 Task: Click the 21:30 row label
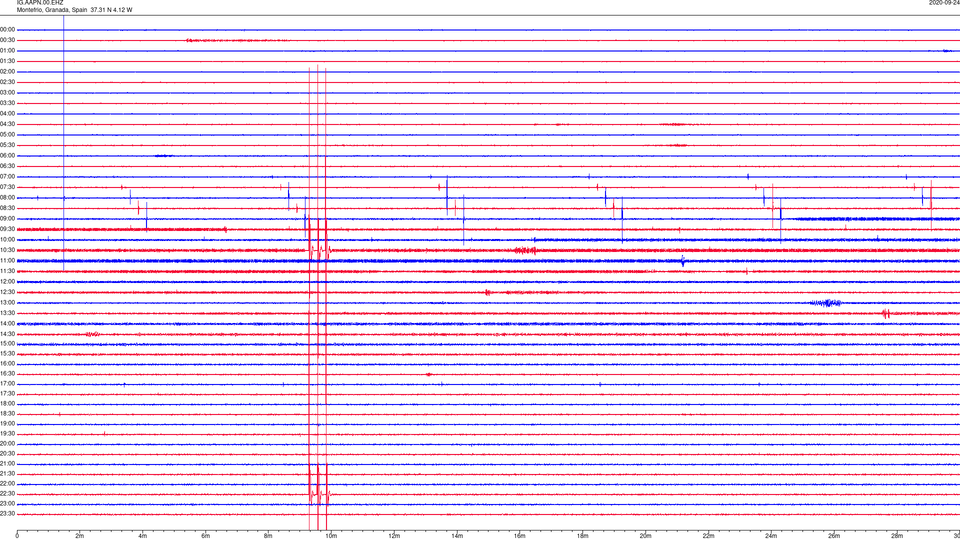tap(8, 474)
